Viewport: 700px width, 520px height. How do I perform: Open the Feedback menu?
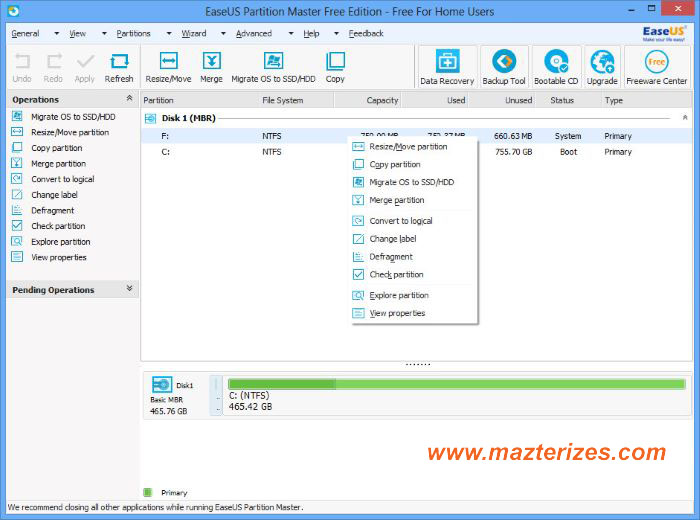(366, 33)
